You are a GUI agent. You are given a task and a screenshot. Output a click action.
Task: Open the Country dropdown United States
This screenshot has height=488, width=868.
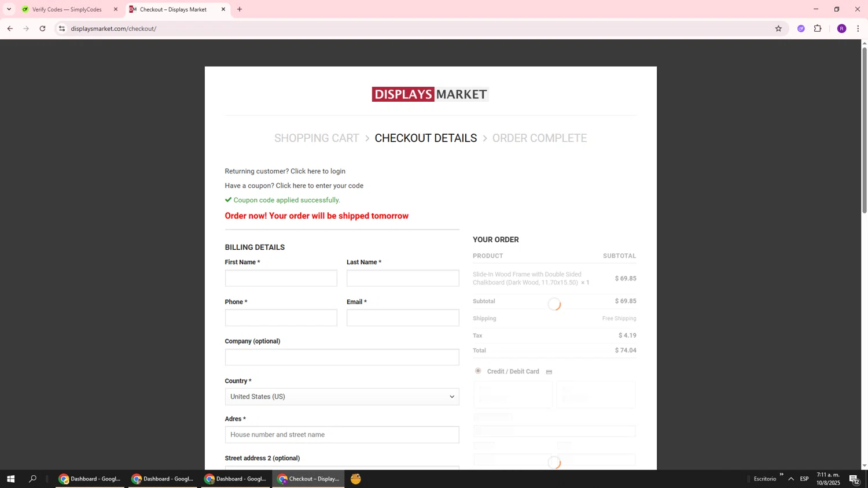coord(342,397)
